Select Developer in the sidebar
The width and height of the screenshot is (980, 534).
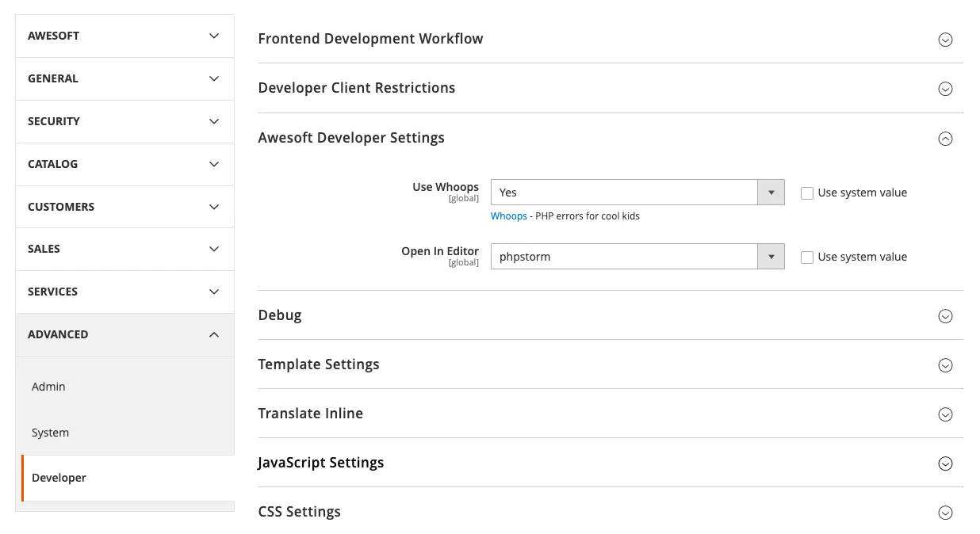tap(59, 478)
